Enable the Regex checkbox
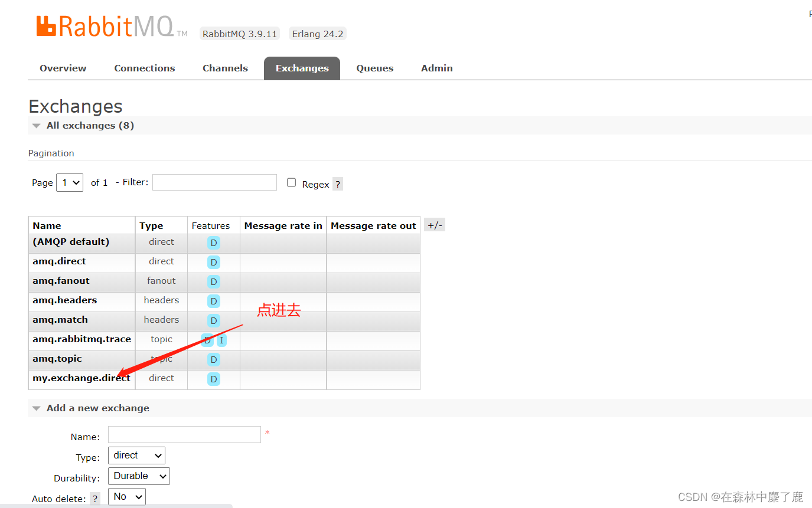Screen dimensions: 812x508 [291, 182]
